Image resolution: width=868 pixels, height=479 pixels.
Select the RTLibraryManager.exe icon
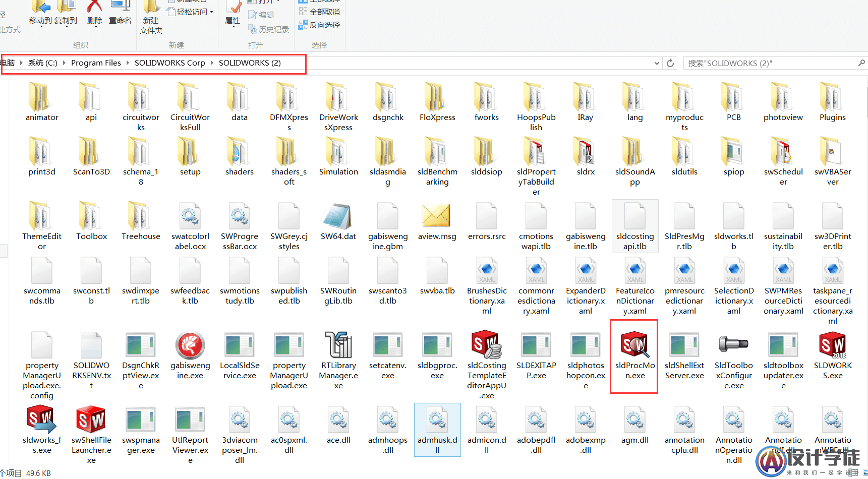(x=338, y=345)
